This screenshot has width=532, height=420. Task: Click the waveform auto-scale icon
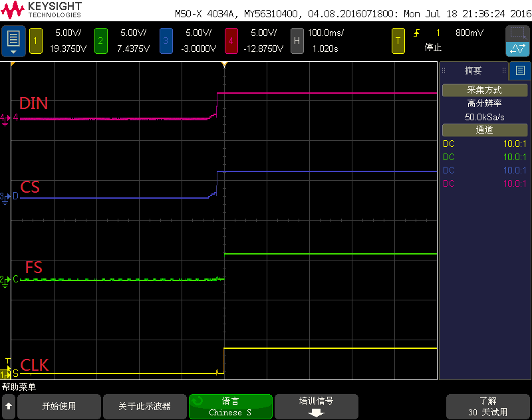click(517, 49)
